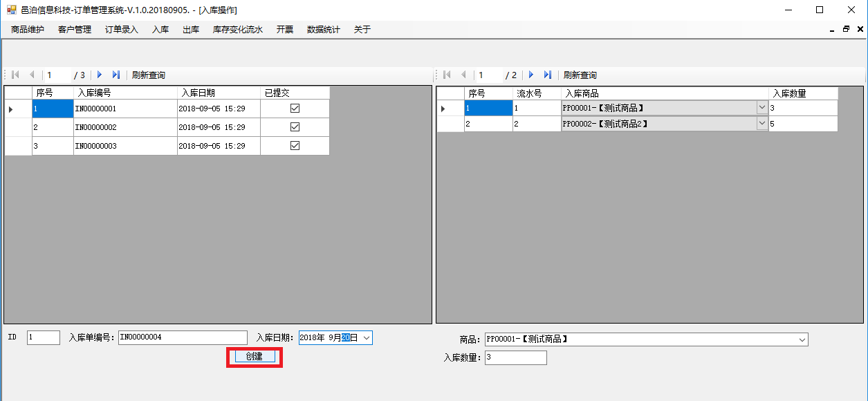Open the 出库 menu
Viewport: 868px width, 401px height.
point(191,30)
